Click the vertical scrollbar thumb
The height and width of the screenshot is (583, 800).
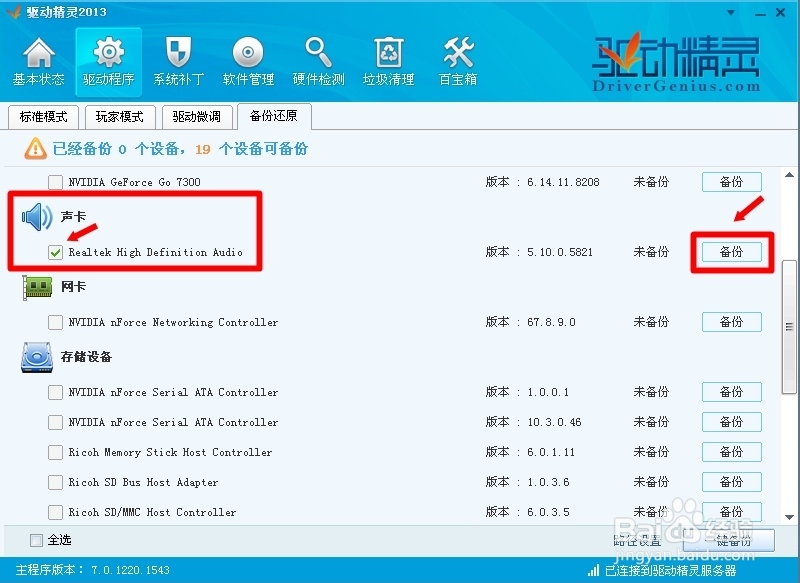789,326
